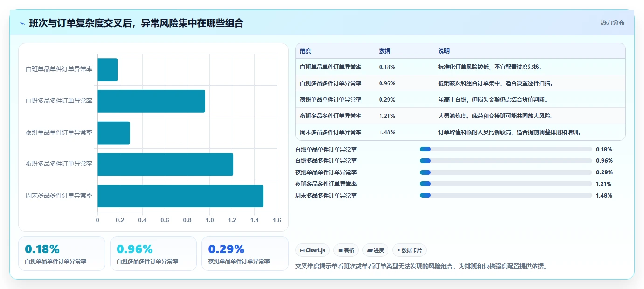The width and height of the screenshot is (644, 289).
Task: Click the 夜班多品多件订单异常率 label in the progress list
Action: [x=326, y=184]
